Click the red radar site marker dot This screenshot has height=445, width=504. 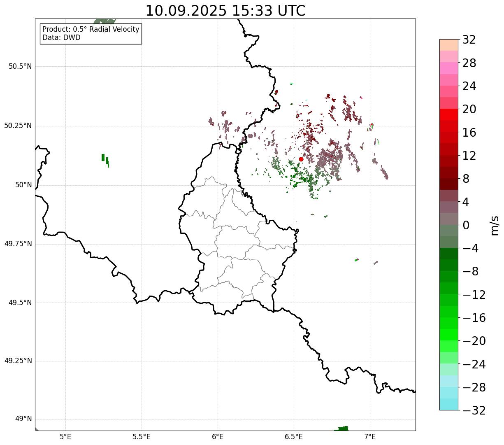pos(301,159)
